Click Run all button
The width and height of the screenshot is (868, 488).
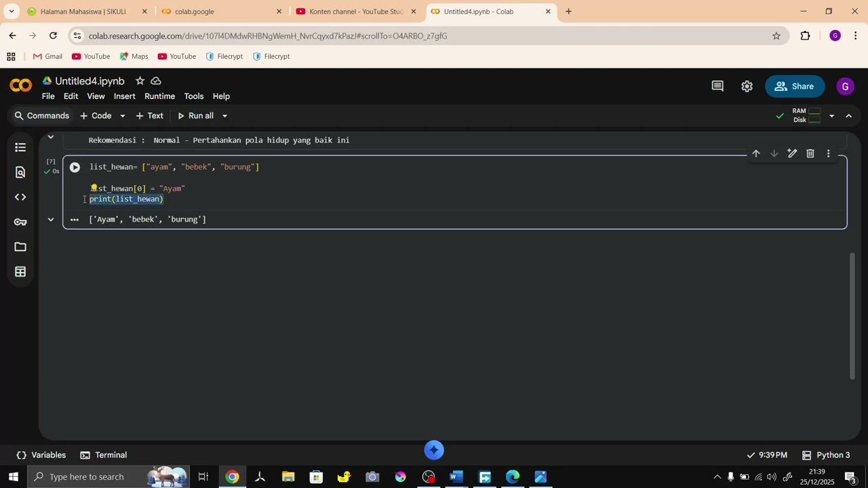tap(195, 116)
